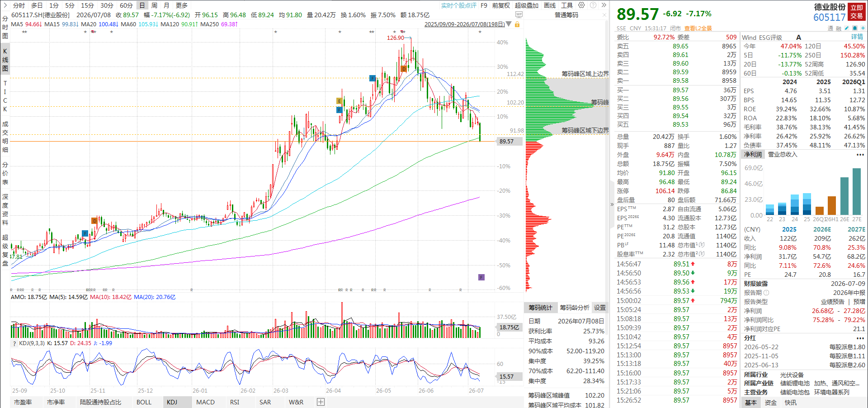This screenshot has width=868, height=408.
Task: Select the MACD indicator tab
Action: tap(205, 402)
